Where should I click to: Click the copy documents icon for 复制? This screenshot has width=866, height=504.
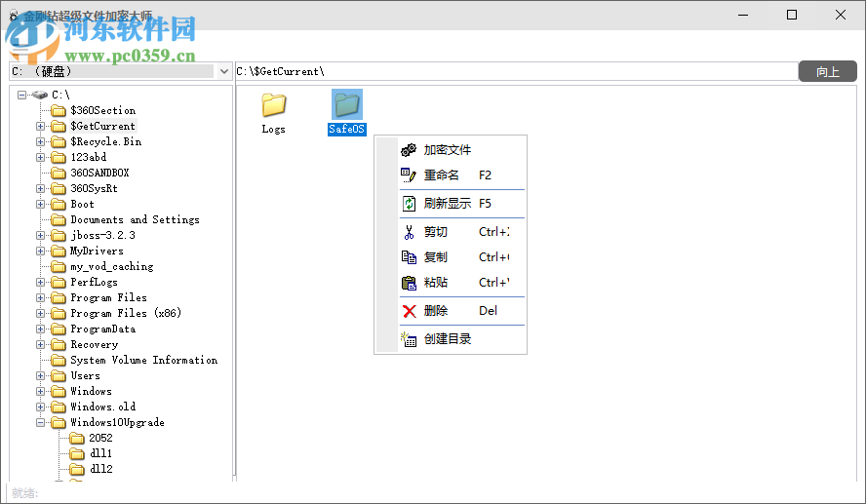coord(409,257)
